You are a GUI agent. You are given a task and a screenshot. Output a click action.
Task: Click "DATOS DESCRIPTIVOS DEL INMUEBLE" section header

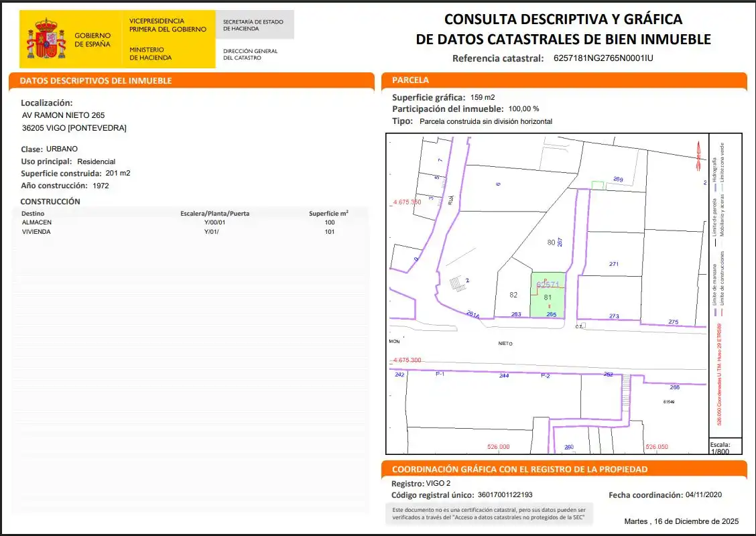[95, 80]
